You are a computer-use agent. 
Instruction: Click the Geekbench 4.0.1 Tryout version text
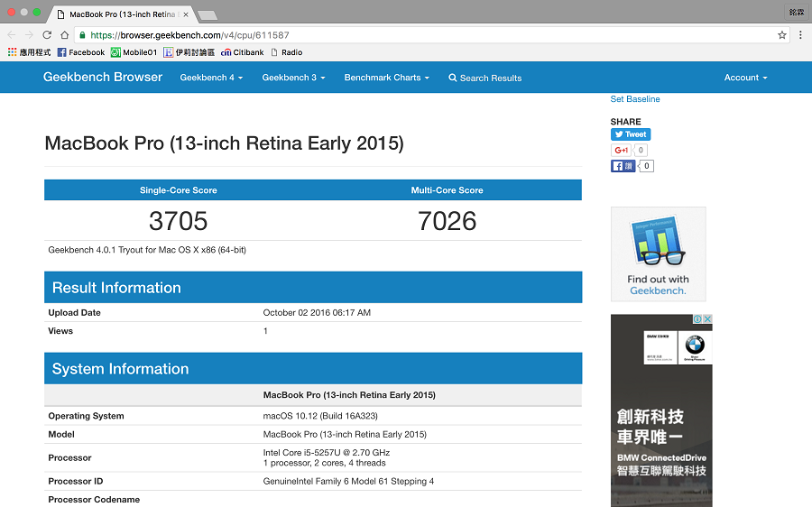point(147,250)
